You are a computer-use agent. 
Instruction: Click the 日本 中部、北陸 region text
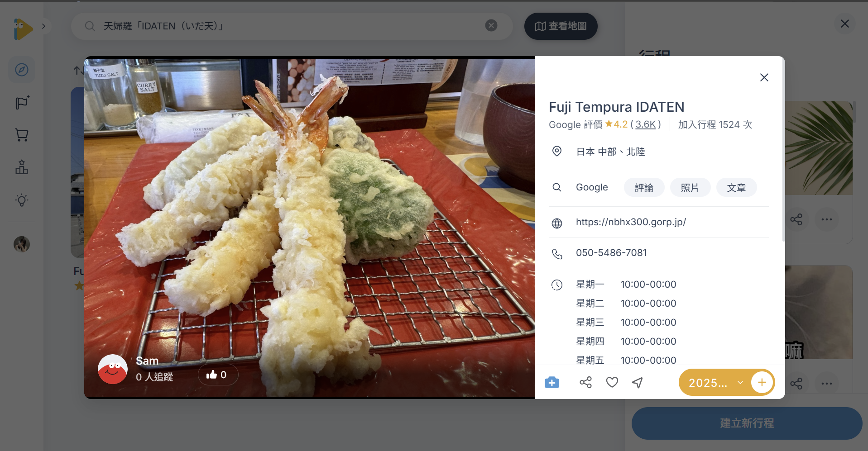pyautogui.click(x=610, y=152)
